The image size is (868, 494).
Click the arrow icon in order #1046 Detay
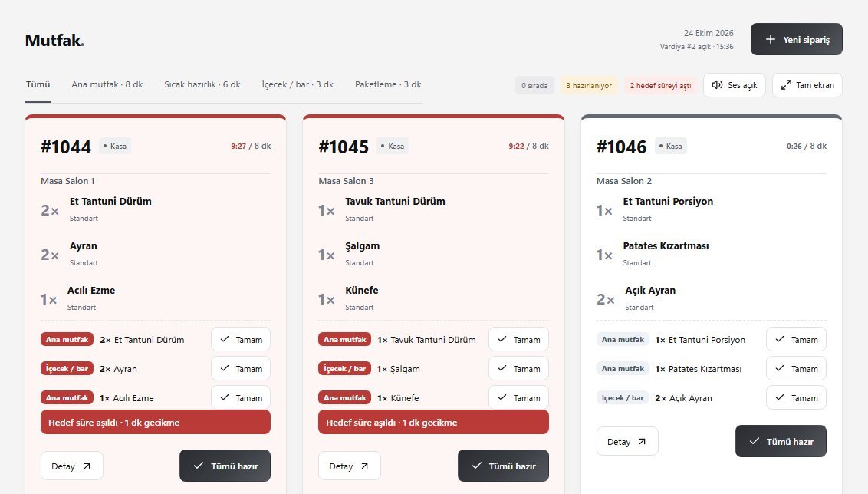(642, 441)
